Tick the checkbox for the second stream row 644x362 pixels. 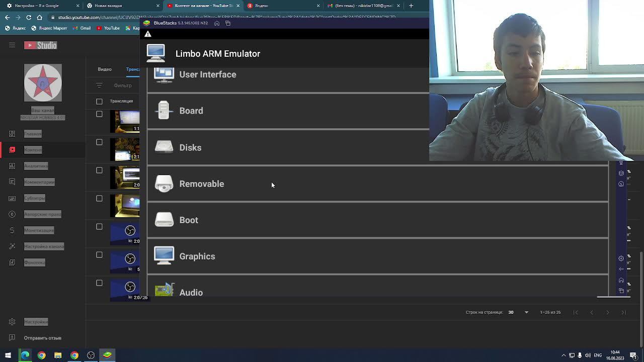click(99, 142)
